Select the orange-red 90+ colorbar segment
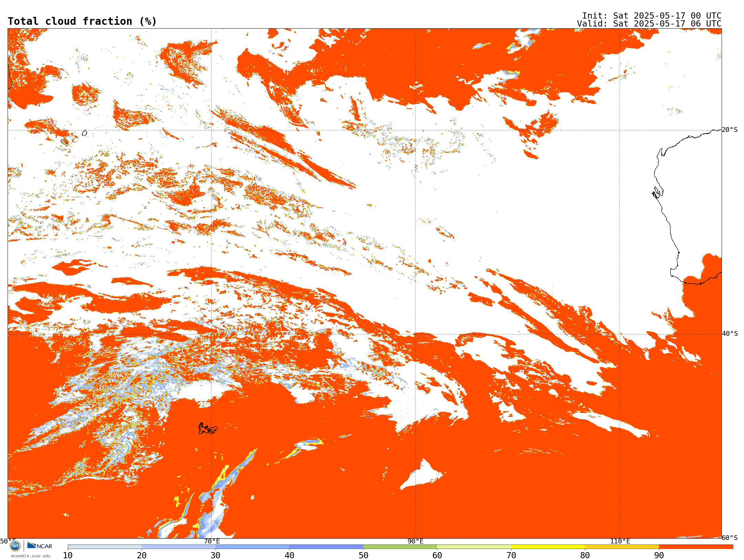Viewport: 744px width, 560px height. 696,547
